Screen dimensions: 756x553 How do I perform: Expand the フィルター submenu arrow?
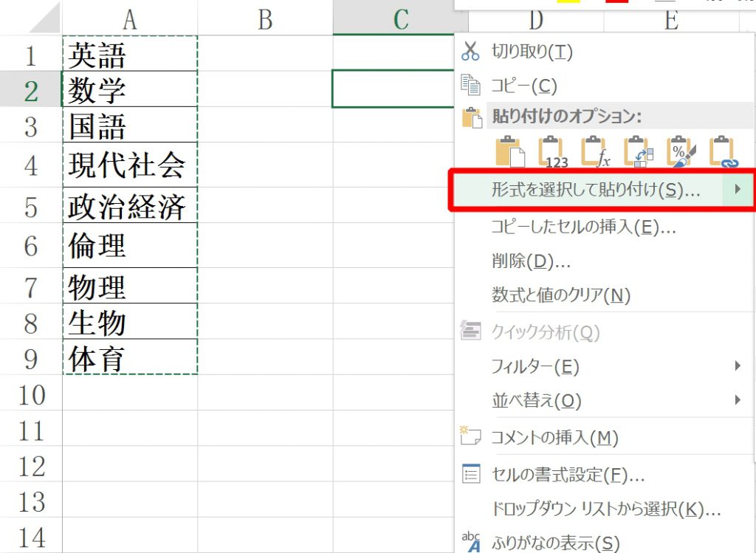(x=737, y=365)
